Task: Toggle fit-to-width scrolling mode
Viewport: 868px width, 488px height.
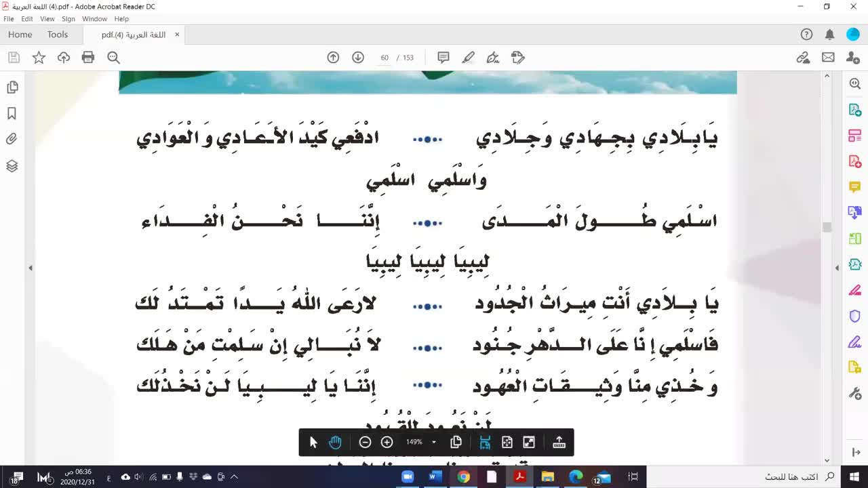Action: (x=485, y=443)
